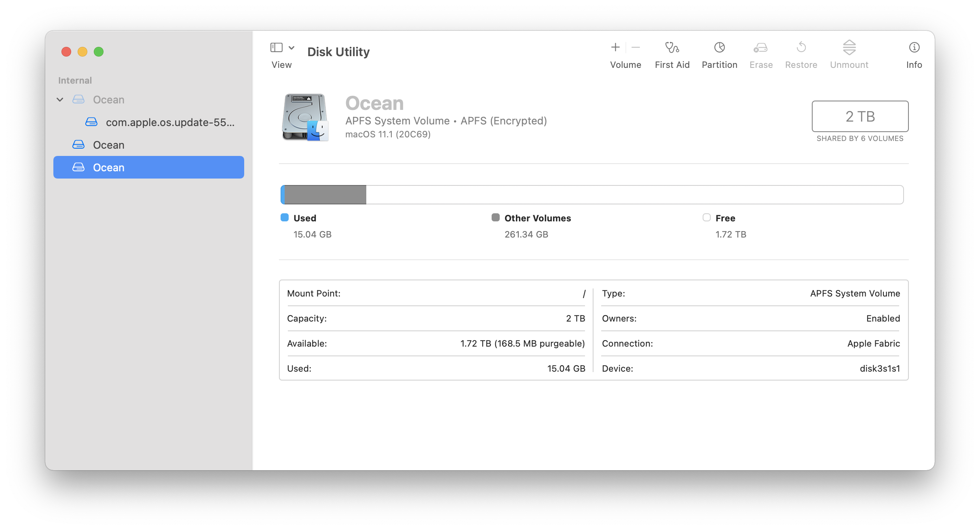Click the highlighted Ocean system volume
980x530 pixels.
(x=108, y=168)
